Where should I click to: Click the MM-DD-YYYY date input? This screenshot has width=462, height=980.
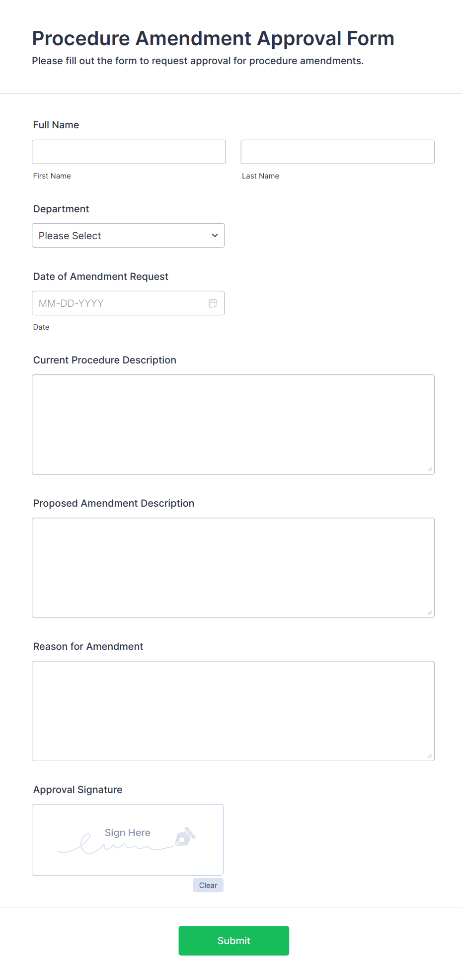pos(119,303)
